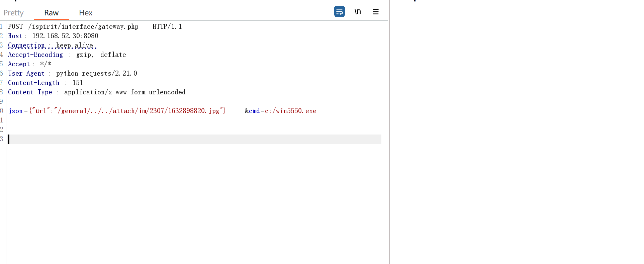644x264 pixels.
Task: Click the Content-Length header name
Action: [x=34, y=83]
